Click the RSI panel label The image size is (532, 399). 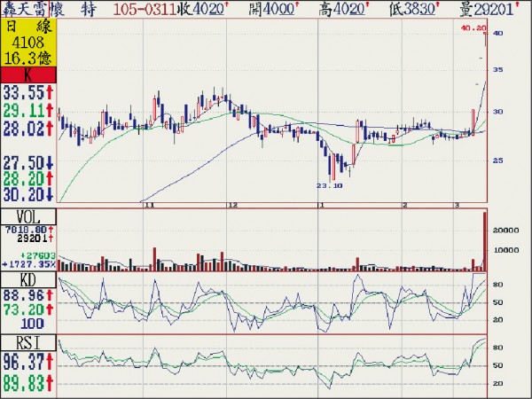point(28,343)
